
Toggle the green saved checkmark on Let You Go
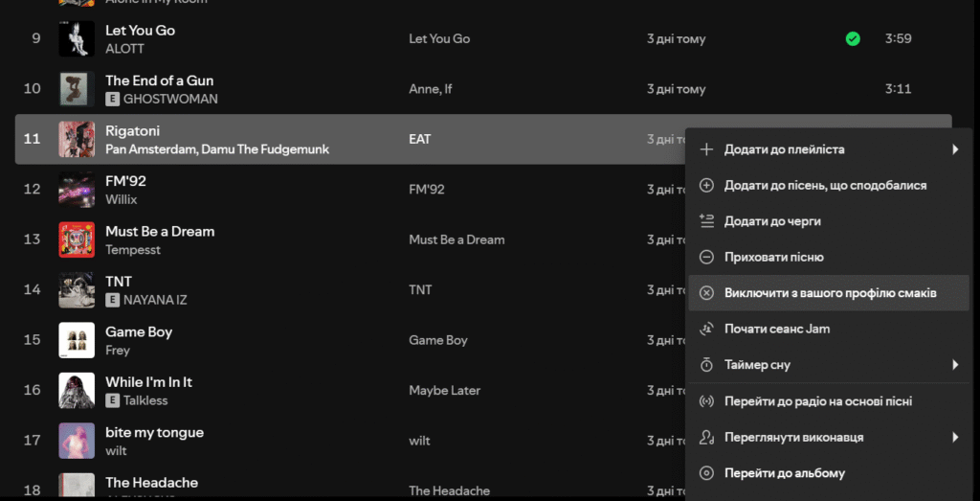853,39
